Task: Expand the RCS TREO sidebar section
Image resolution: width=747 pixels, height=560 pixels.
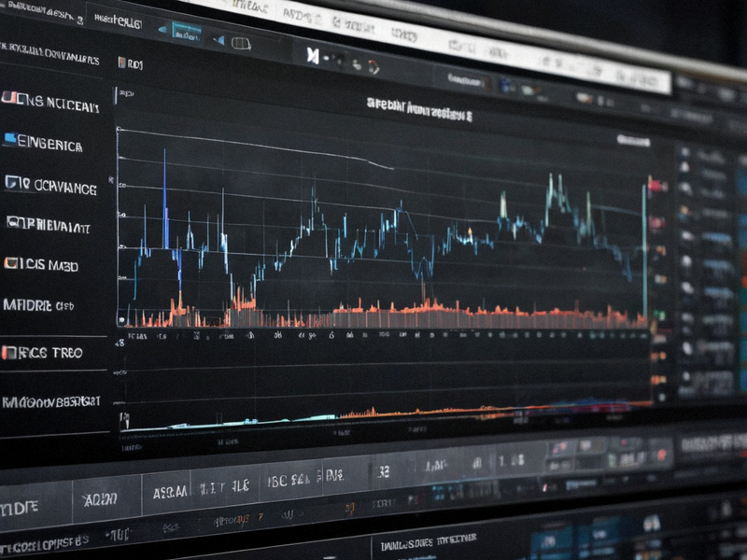Action: click(x=42, y=353)
